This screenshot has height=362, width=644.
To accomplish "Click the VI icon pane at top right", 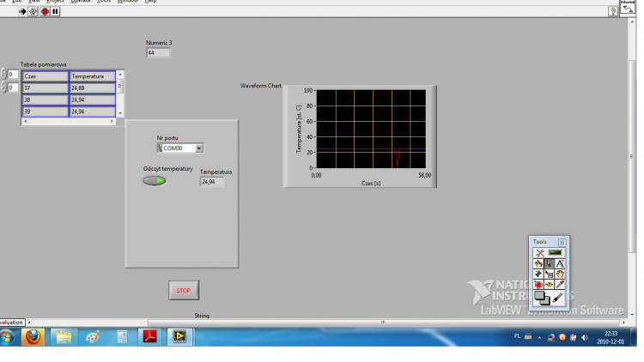I will (628, 7).
